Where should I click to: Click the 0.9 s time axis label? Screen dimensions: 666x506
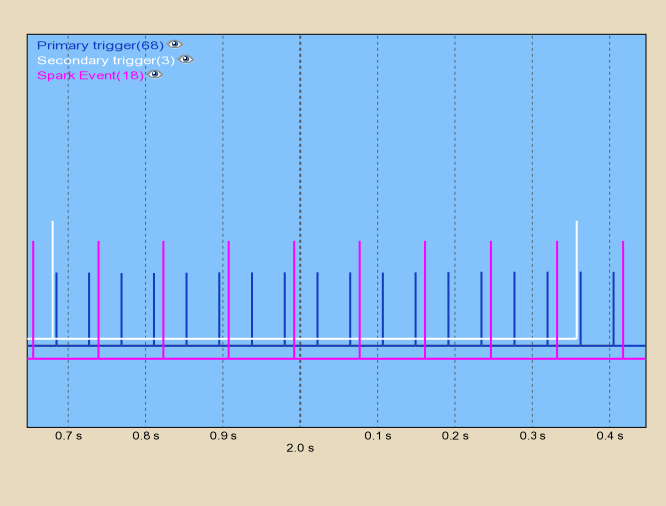pyautogui.click(x=223, y=436)
